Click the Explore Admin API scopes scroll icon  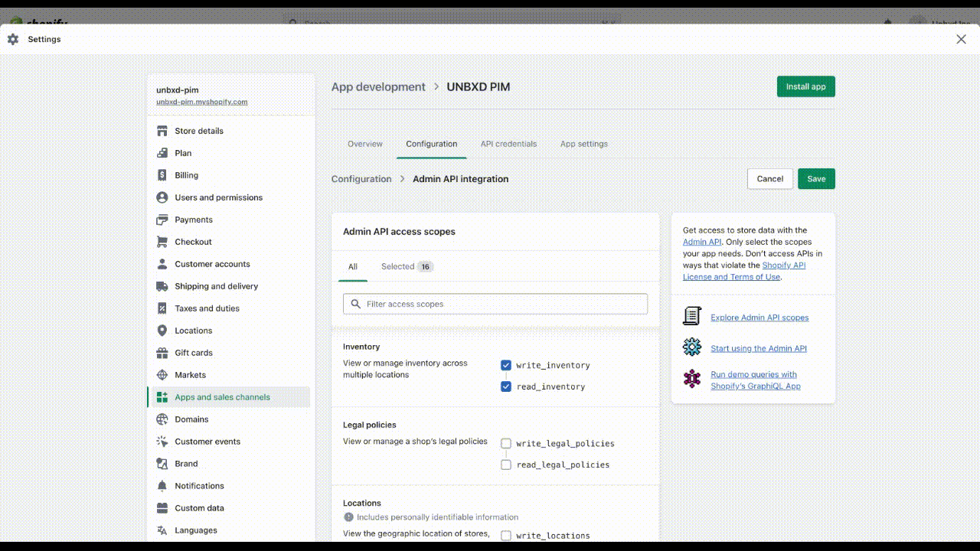coord(692,315)
